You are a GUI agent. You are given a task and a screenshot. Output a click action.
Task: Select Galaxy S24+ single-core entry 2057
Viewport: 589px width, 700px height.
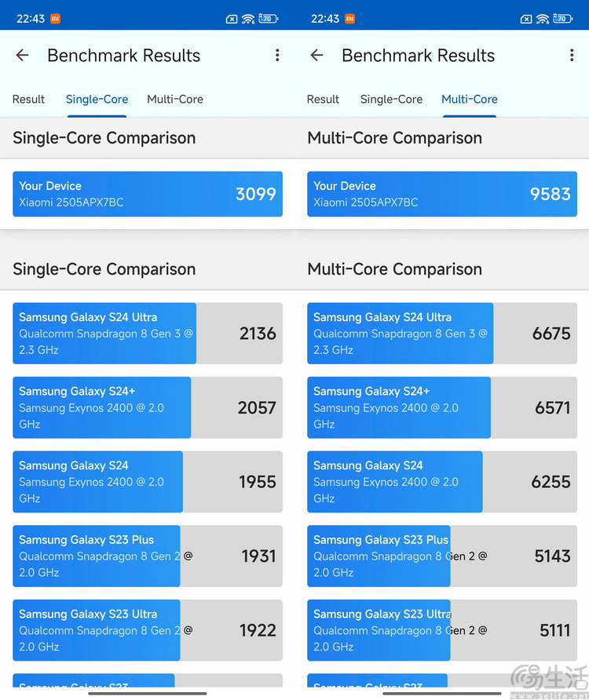[148, 407]
